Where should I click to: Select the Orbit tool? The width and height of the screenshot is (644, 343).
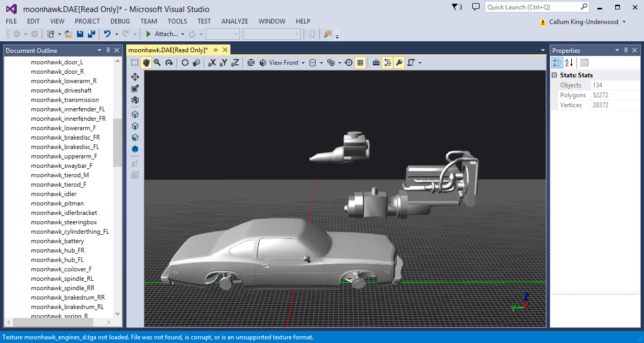(x=169, y=63)
